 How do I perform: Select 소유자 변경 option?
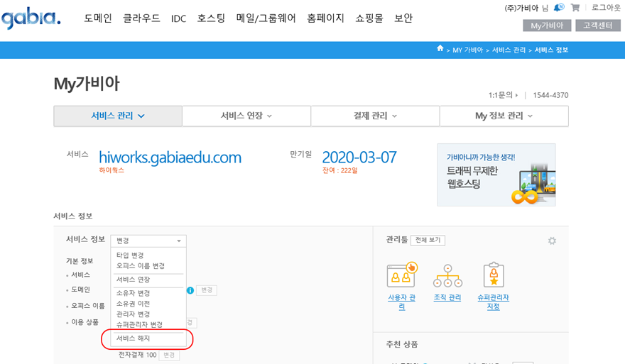pyautogui.click(x=133, y=293)
